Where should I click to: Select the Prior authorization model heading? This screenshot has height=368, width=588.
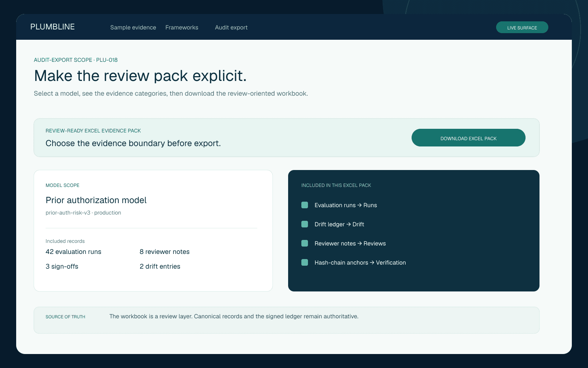96,200
